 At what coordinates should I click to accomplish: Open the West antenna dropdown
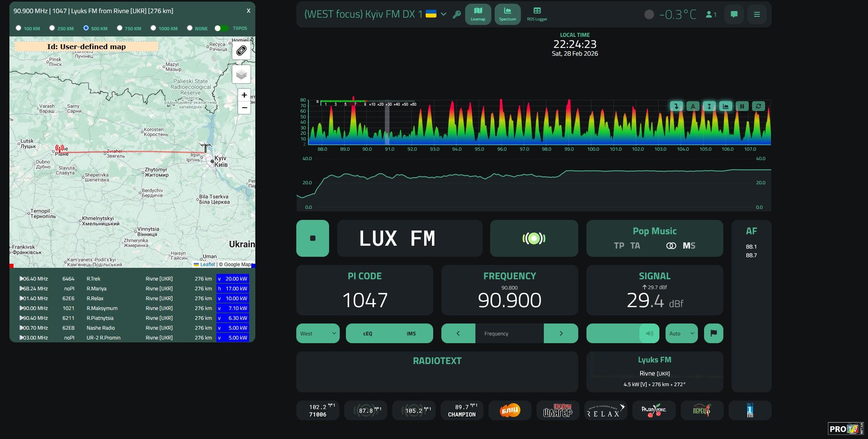[318, 333]
